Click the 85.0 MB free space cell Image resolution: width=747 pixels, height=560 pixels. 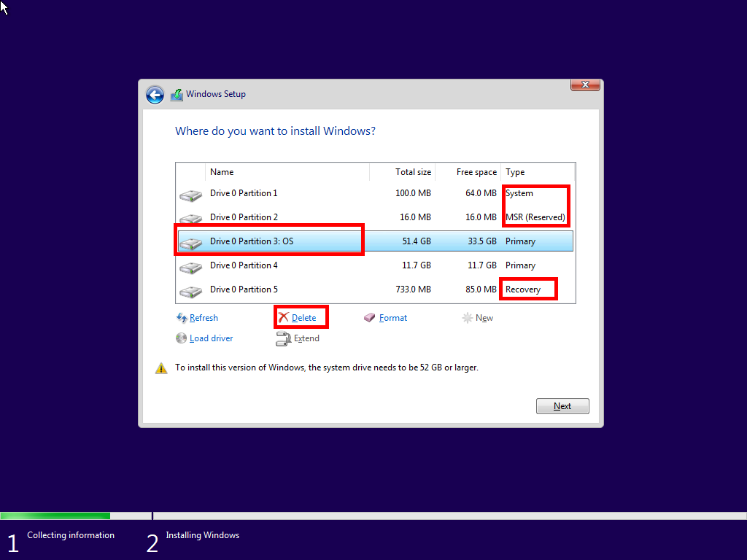481,289
